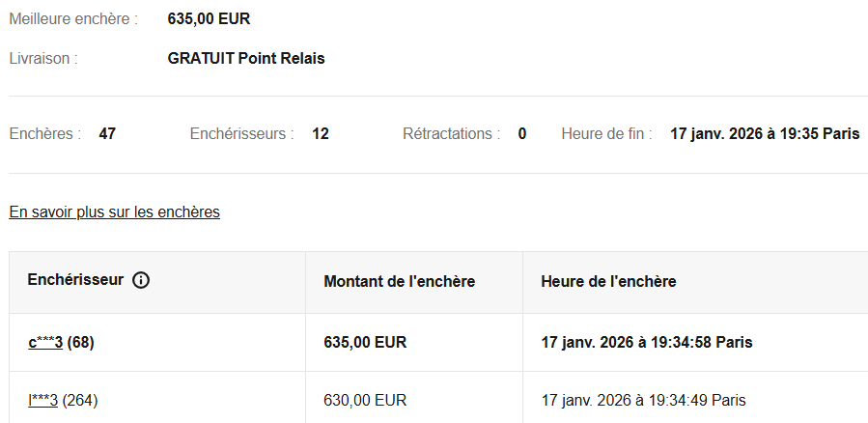Screen dimensions: 868x423
Task: Click the "Montant de l'enchère" column header
Action: pos(399,282)
